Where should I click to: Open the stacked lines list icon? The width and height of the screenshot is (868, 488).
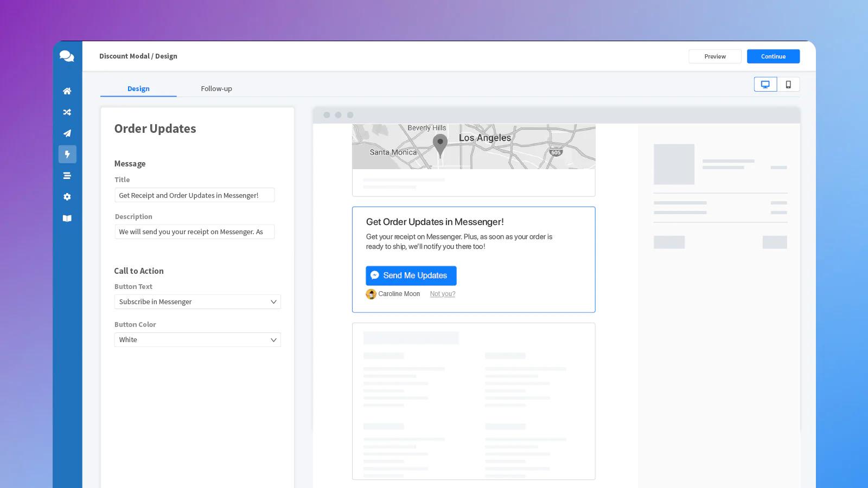(x=67, y=176)
